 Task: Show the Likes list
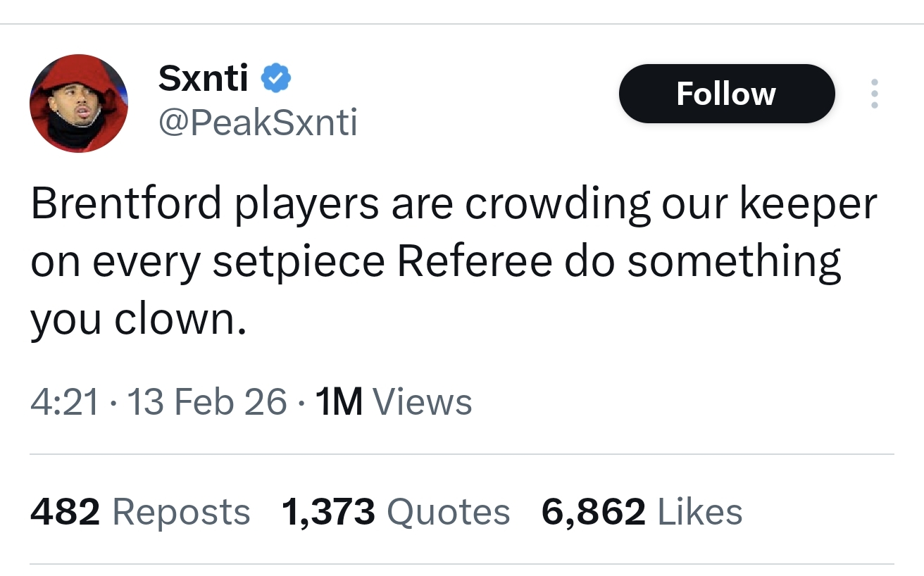click(x=699, y=512)
